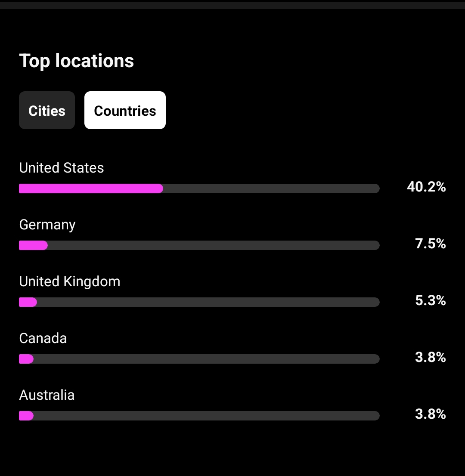The height and width of the screenshot is (476, 465).
Task: Click the 40.2% value
Action: click(x=426, y=187)
